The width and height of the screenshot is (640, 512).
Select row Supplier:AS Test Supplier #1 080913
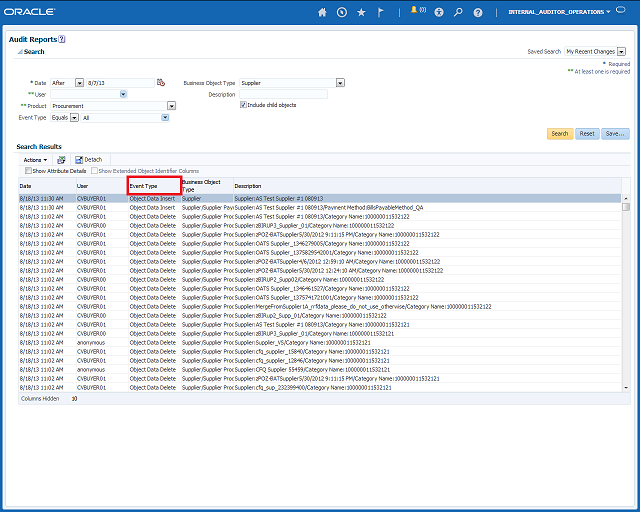coord(320,198)
